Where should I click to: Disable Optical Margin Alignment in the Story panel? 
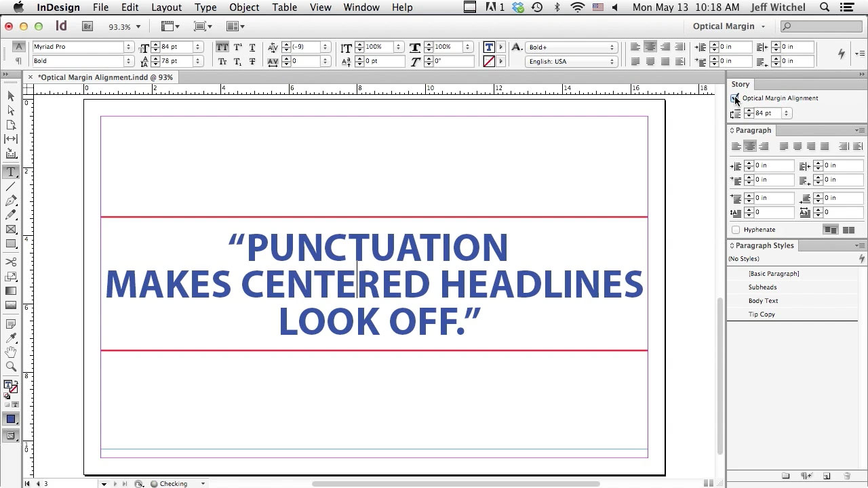tap(735, 98)
